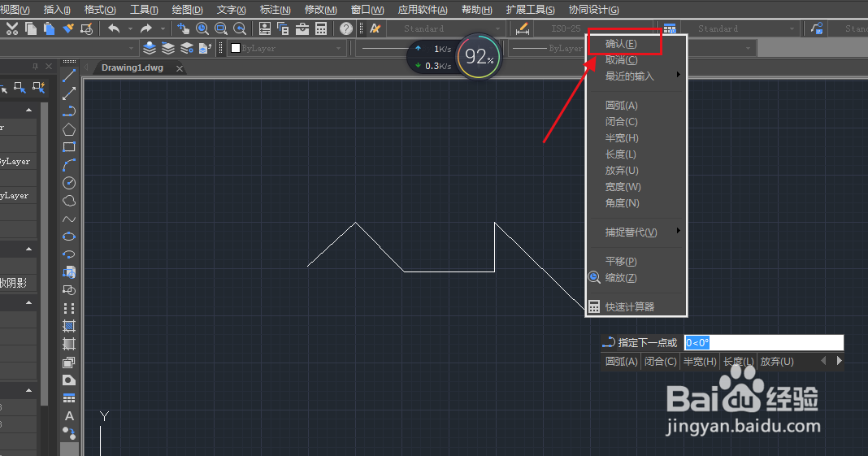Click the Copy icon
Screen dimensions: 868x456
click(31, 28)
